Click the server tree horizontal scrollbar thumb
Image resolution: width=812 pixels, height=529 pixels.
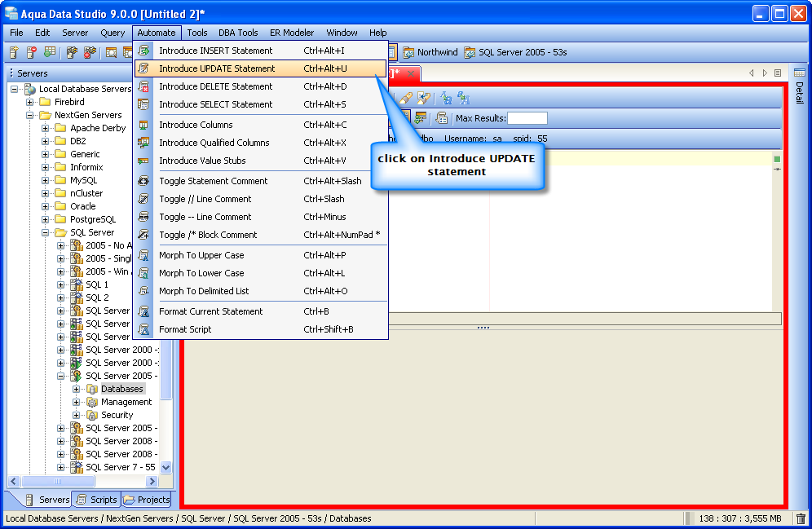point(58,482)
